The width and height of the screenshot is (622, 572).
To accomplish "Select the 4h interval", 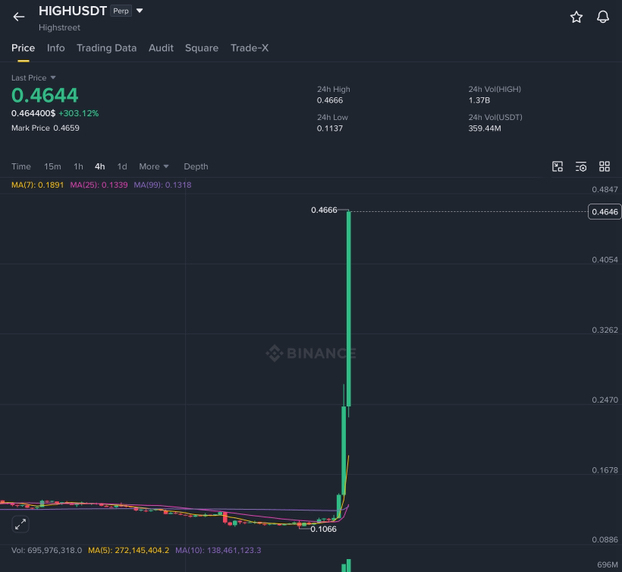I will 100,167.
